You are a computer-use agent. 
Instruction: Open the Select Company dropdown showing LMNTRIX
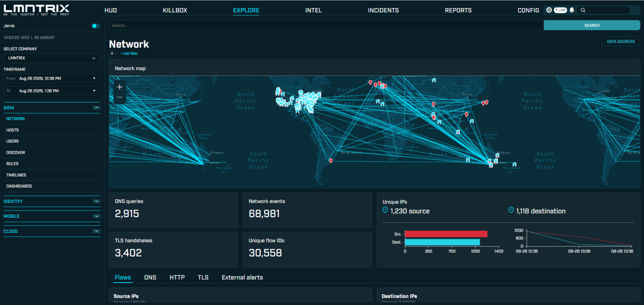[52, 58]
